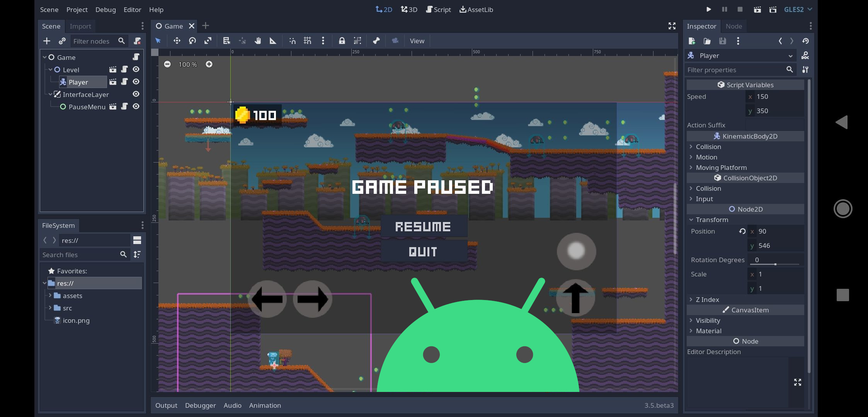
Task: Switch to the Import tab
Action: click(x=80, y=26)
